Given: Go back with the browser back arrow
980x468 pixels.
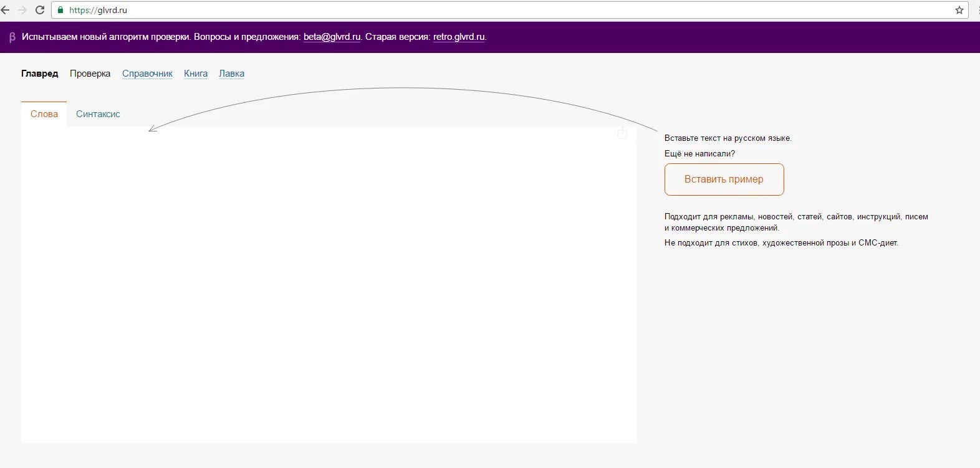Looking at the screenshot, I should 6,10.
